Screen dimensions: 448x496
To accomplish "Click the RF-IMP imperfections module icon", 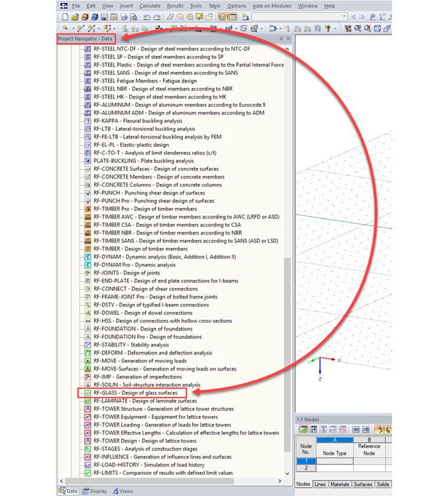I will (x=88, y=377).
